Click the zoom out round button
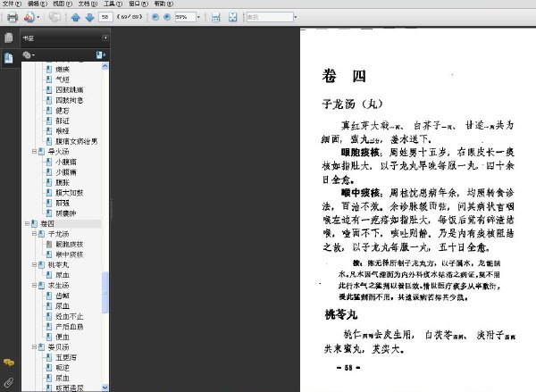The width and height of the screenshot is (536, 392). pos(155,17)
